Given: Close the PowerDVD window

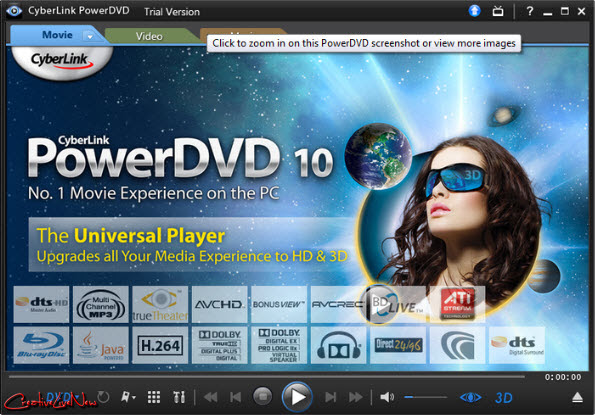Looking at the screenshot, I should (x=581, y=11).
